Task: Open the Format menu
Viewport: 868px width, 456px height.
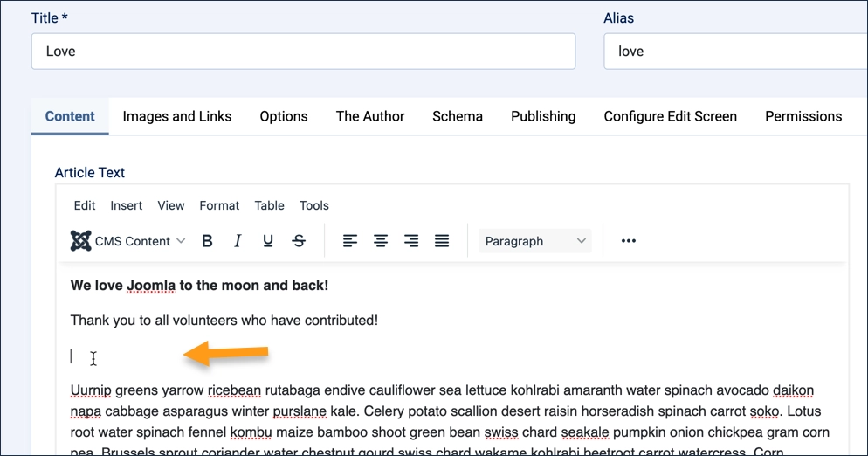Action: tap(219, 205)
